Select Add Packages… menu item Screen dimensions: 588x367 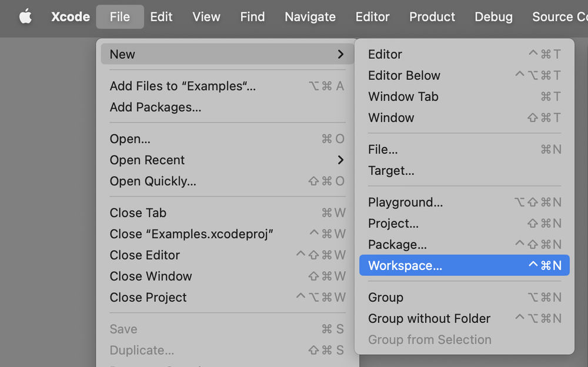click(x=155, y=107)
